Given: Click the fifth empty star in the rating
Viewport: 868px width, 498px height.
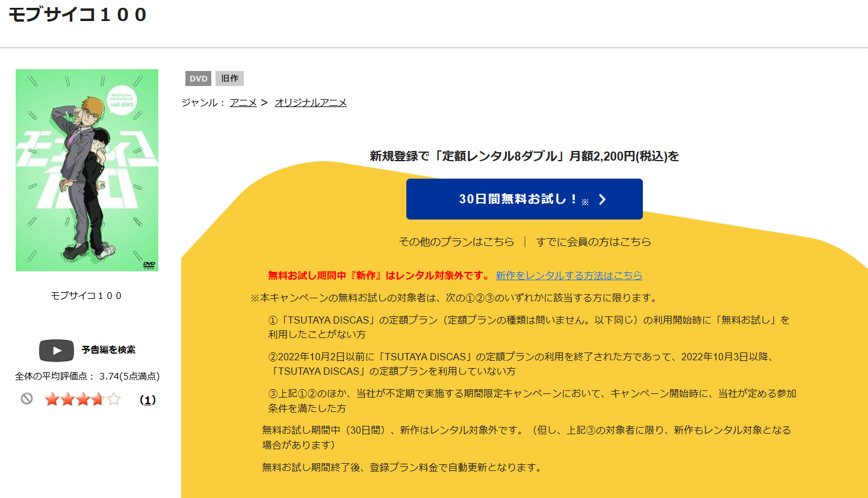Looking at the screenshot, I should point(115,398).
